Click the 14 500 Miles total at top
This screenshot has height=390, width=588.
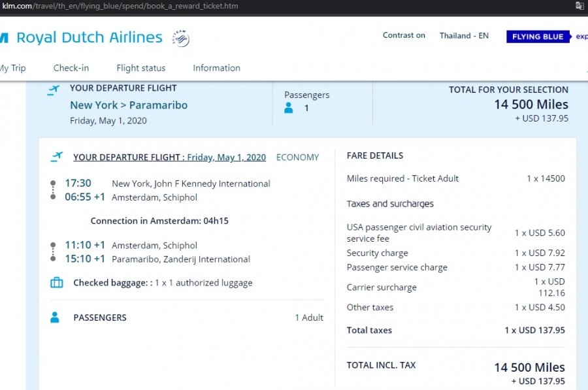(x=531, y=105)
